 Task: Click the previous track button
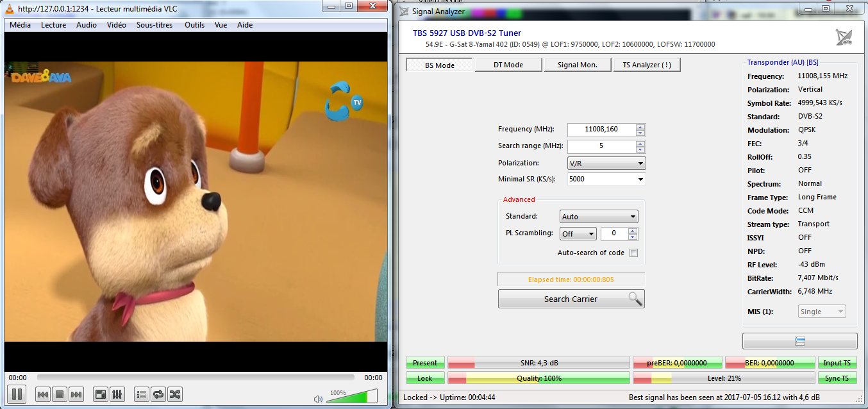point(43,394)
